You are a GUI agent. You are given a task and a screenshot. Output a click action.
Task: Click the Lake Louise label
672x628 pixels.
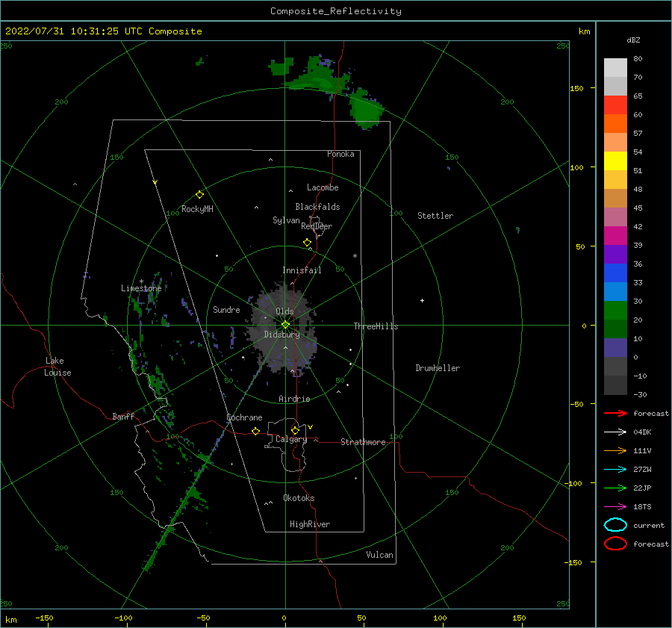(57, 367)
